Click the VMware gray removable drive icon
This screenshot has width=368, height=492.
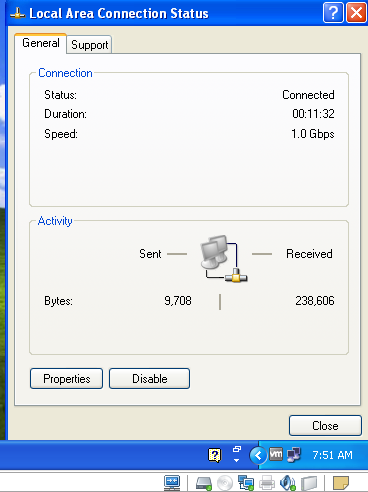click(x=309, y=483)
